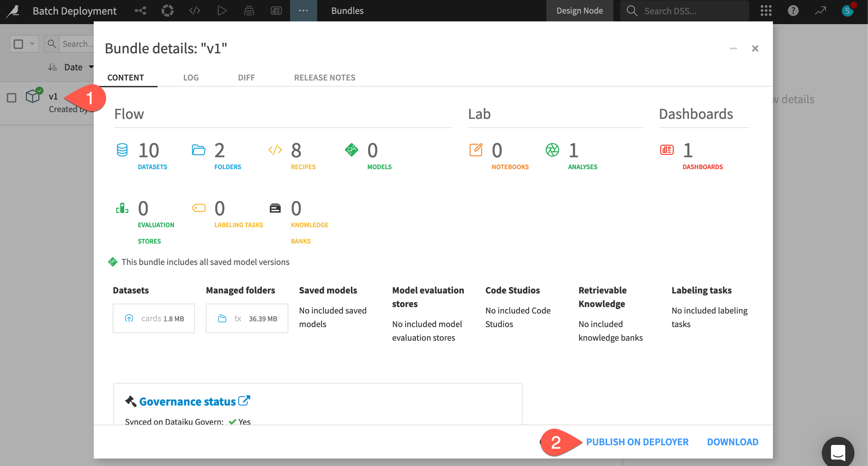Click the Jobs play icon in navbar
This screenshot has width=868, height=466.
pos(222,11)
